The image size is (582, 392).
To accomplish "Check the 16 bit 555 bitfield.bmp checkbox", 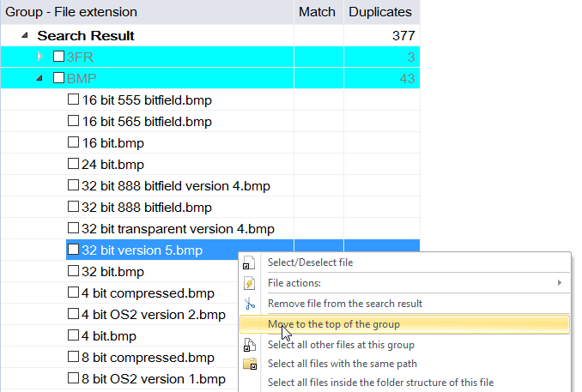I will tap(73, 100).
